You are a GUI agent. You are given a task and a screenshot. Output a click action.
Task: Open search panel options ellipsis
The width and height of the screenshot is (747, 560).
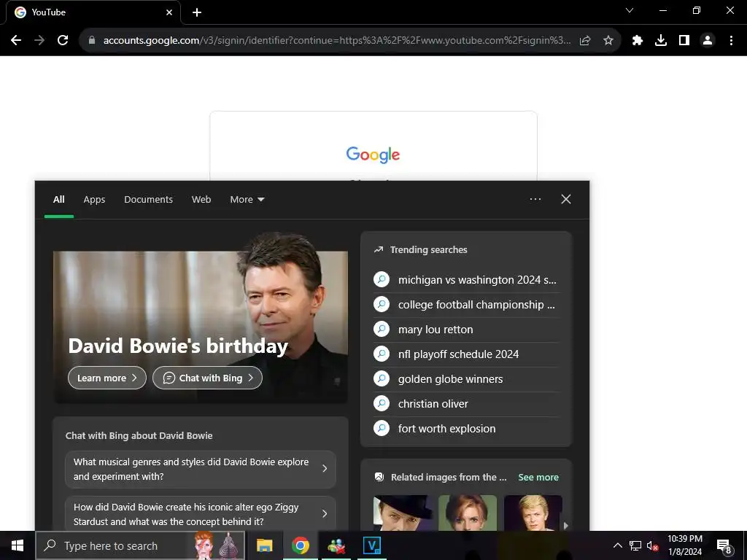[x=535, y=199]
